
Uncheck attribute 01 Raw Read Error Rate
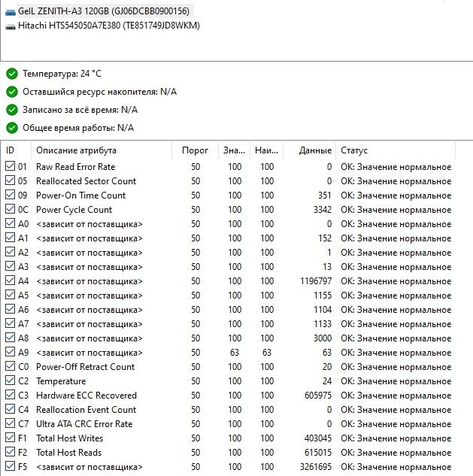point(10,166)
